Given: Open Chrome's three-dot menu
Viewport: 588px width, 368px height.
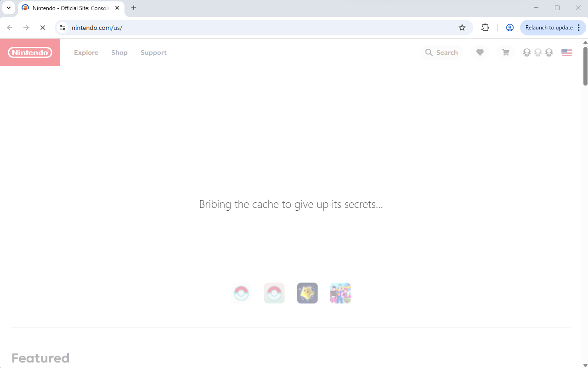Looking at the screenshot, I should click(x=578, y=27).
